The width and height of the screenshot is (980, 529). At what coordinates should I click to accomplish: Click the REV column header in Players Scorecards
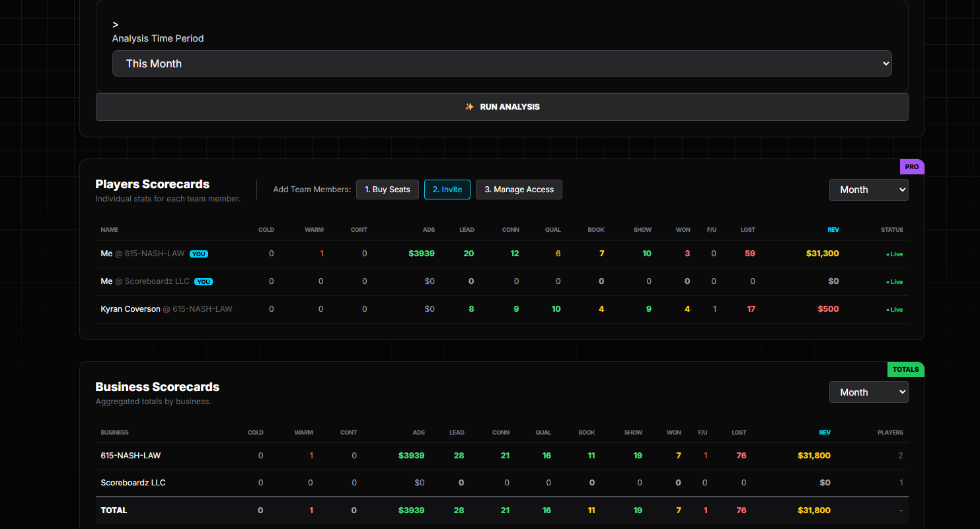(833, 230)
